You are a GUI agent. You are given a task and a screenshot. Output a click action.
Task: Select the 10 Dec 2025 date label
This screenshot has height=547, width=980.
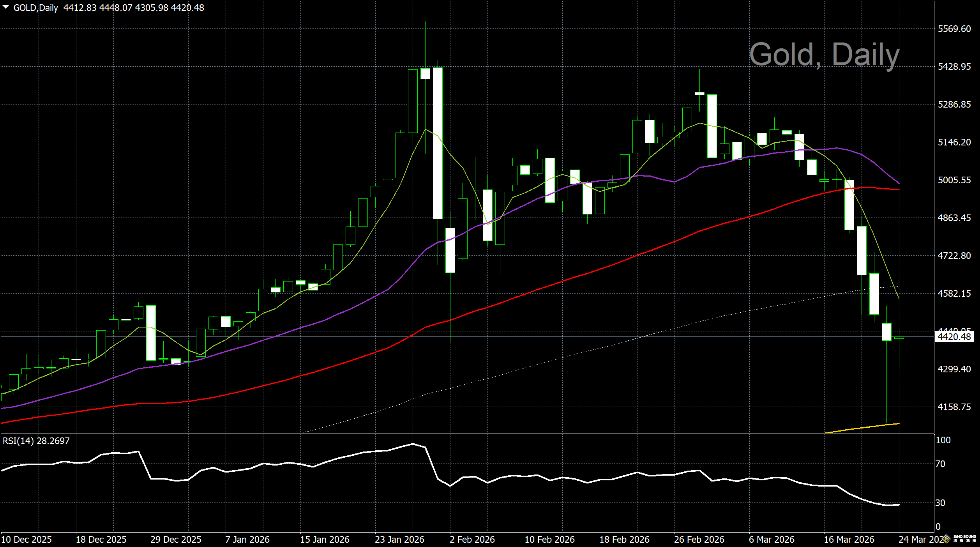coord(26,540)
